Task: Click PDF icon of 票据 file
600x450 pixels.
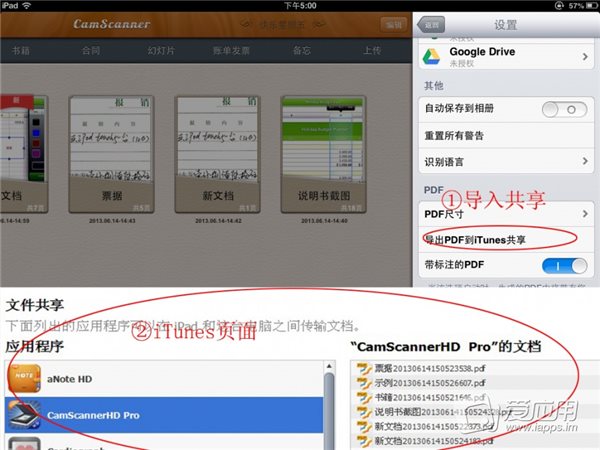Action: coord(364,369)
